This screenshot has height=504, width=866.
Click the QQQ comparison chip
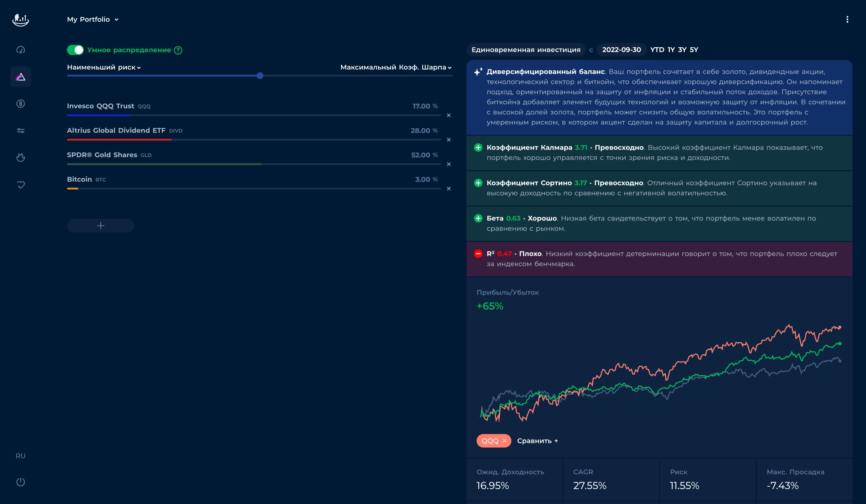[494, 441]
